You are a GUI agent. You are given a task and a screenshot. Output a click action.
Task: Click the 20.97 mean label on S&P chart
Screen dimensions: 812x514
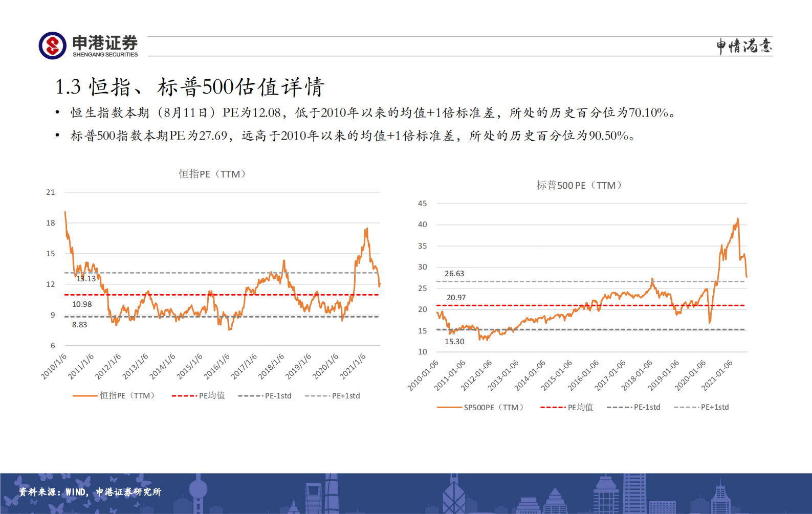coord(456,298)
